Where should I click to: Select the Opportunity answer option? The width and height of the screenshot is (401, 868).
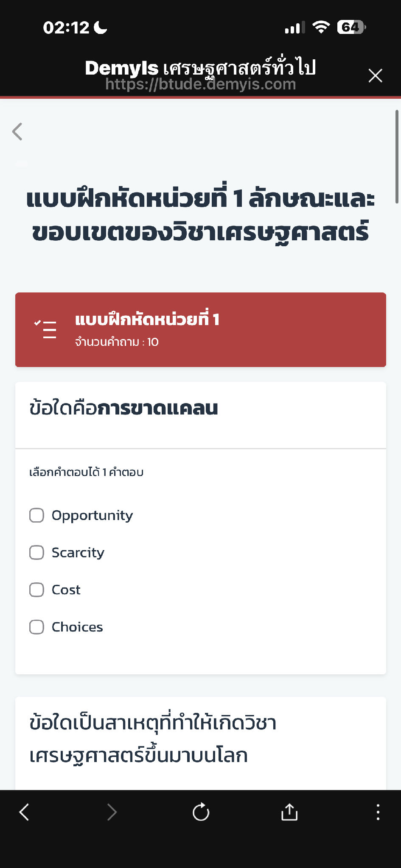(x=36, y=515)
